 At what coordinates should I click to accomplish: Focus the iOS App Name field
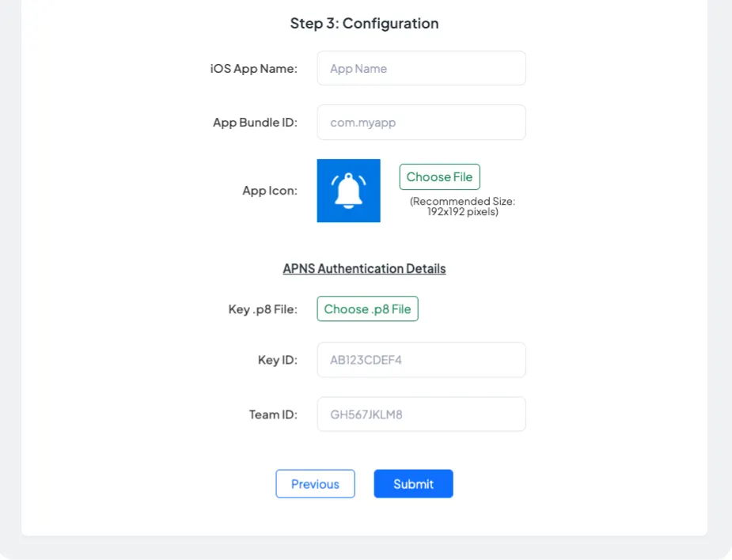421,69
